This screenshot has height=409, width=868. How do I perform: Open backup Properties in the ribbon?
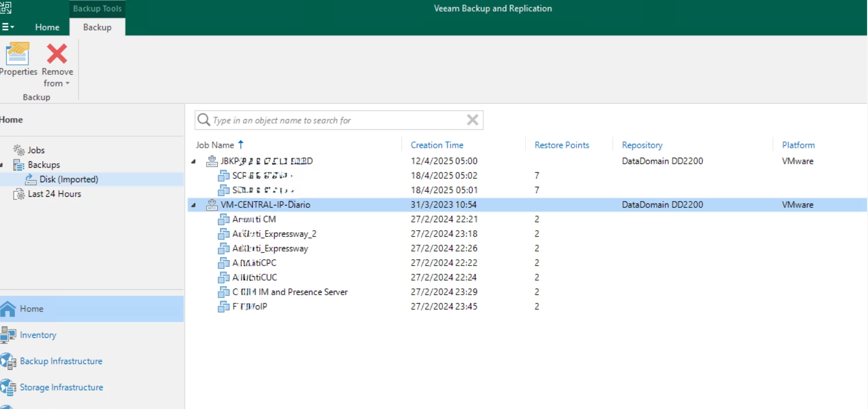[17, 59]
